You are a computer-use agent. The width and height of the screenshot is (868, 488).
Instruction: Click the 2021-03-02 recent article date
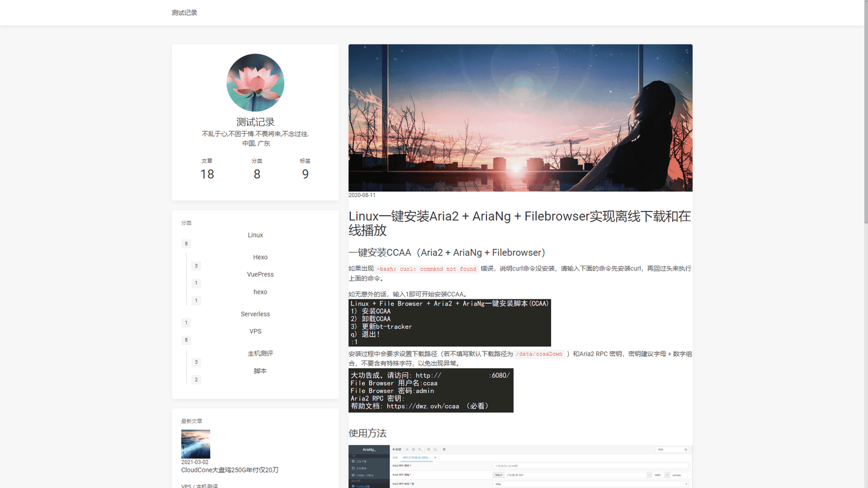tap(195, 462)
